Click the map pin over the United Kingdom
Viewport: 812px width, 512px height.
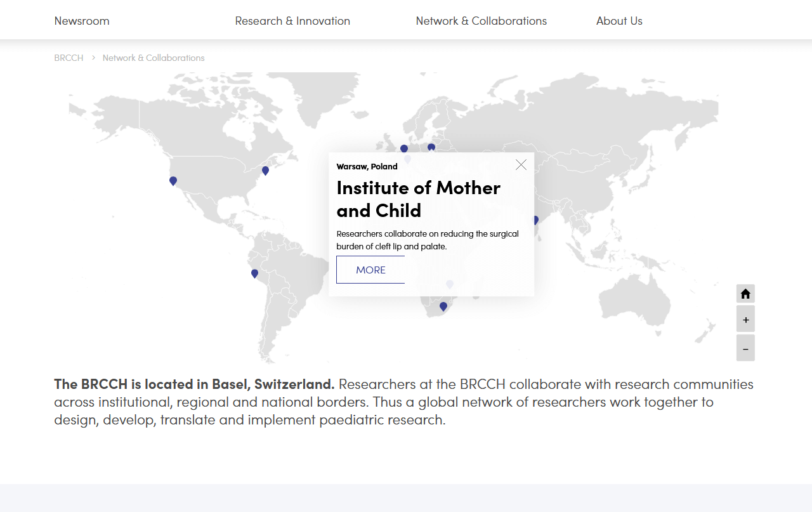(404, 148)
